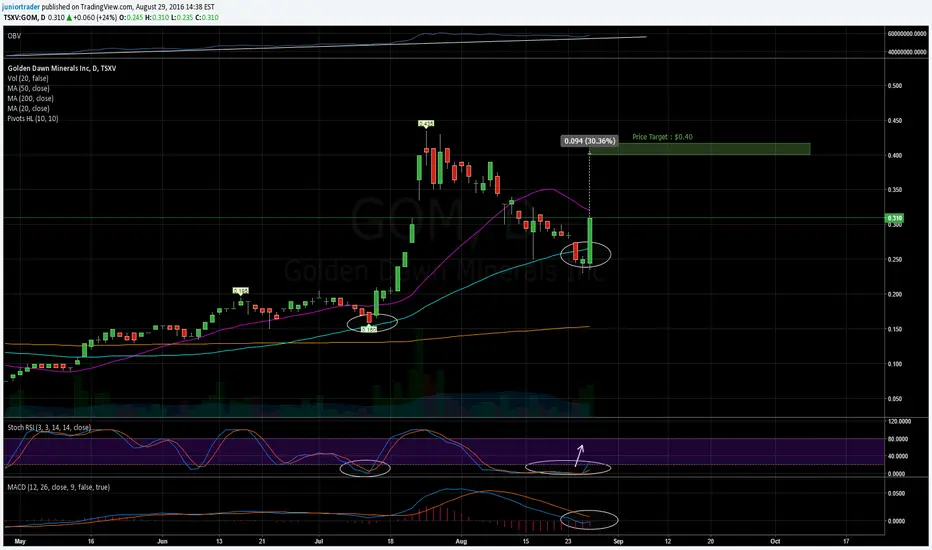Click 0.0000 on the MACD axis
This screenshot has width=932, height=550.
[897, 521]
